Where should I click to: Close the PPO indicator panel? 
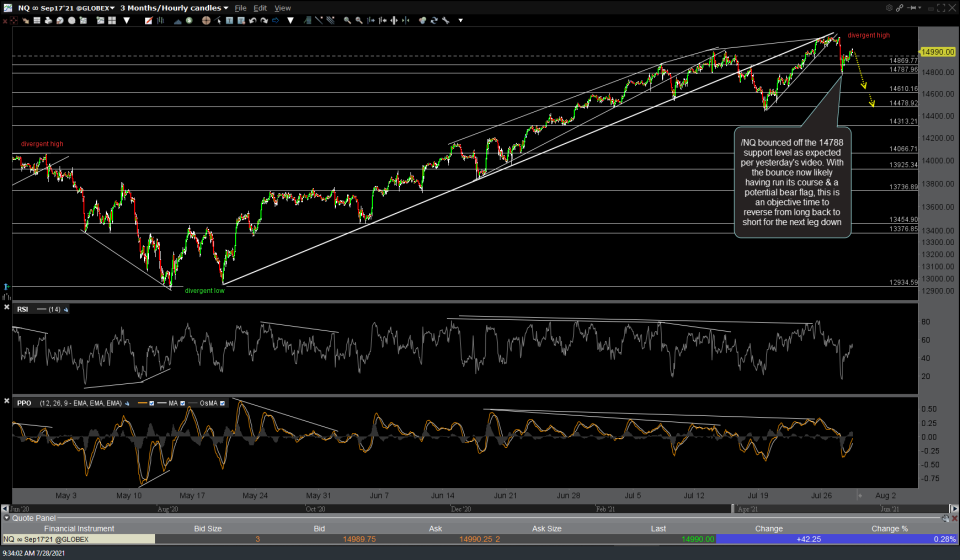tap(7, 401)
